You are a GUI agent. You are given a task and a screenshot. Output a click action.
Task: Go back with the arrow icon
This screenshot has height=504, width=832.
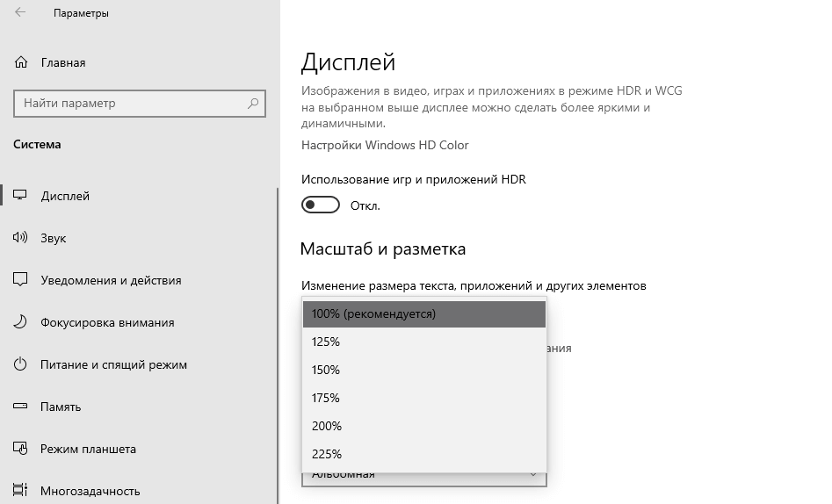click(x=20, y=12)
